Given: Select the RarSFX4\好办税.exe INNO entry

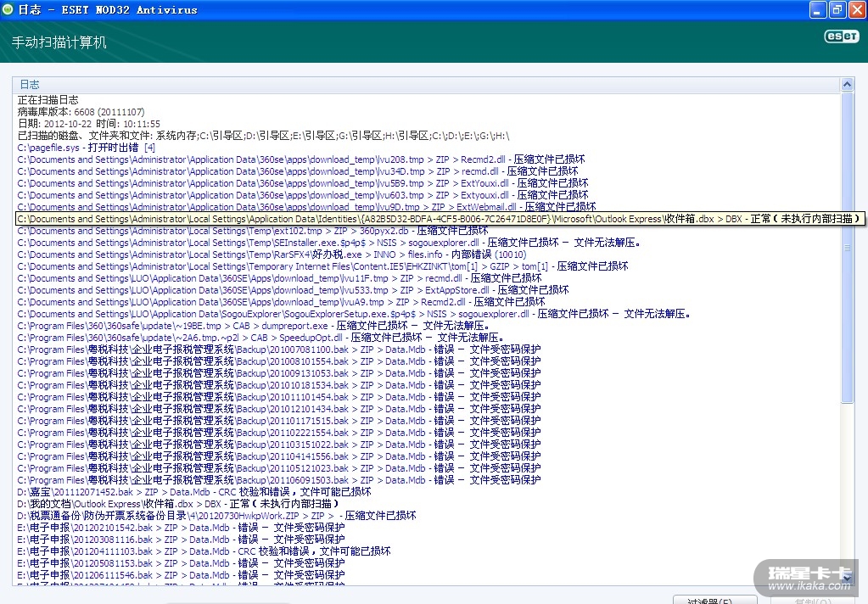Looking at the screenshot, I should click(272, 254).
